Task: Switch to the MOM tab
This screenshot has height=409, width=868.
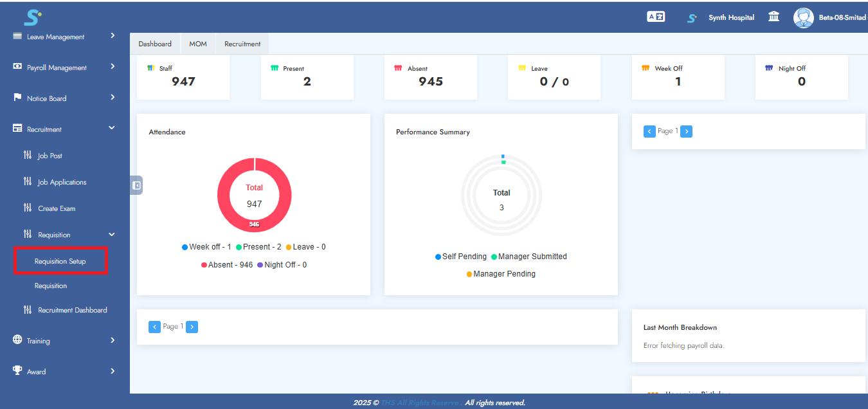Action: [x=197, y=44]
